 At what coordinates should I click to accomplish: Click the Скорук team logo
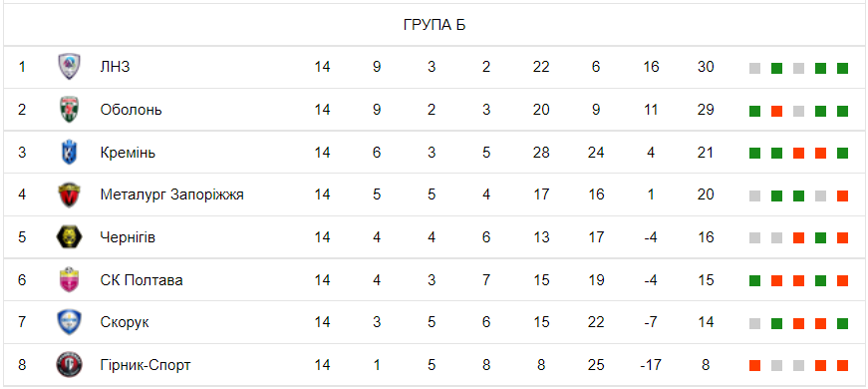(69, 322)
